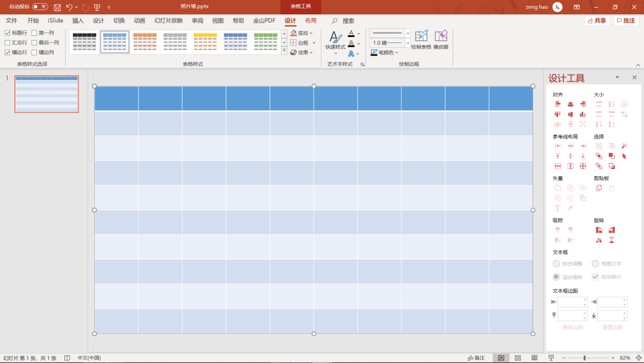Click the 批注 comments button

coord(626,20)
